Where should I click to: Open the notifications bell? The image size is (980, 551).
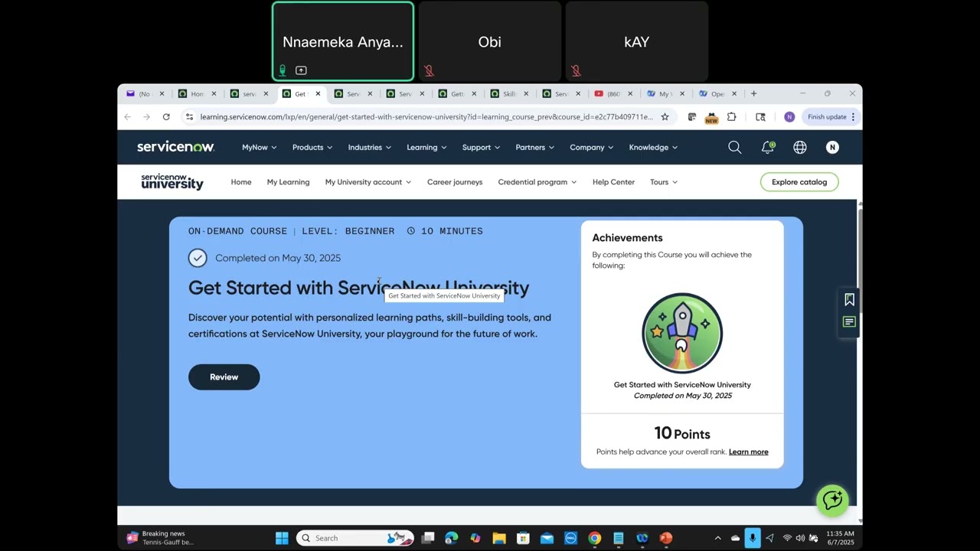coord(767,148)
